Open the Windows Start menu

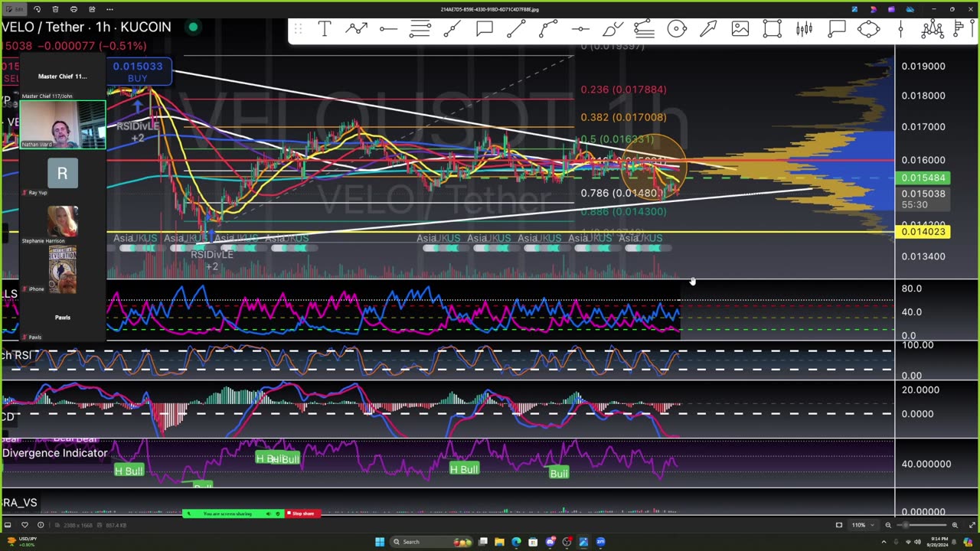click(380, 542)
